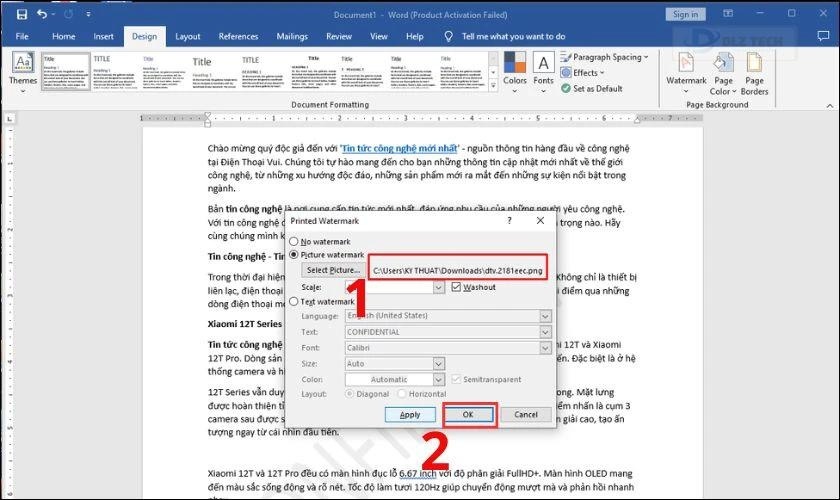840x500 pixels.
Task: Open Page Borders settings
Action: [x=755, y=70]
